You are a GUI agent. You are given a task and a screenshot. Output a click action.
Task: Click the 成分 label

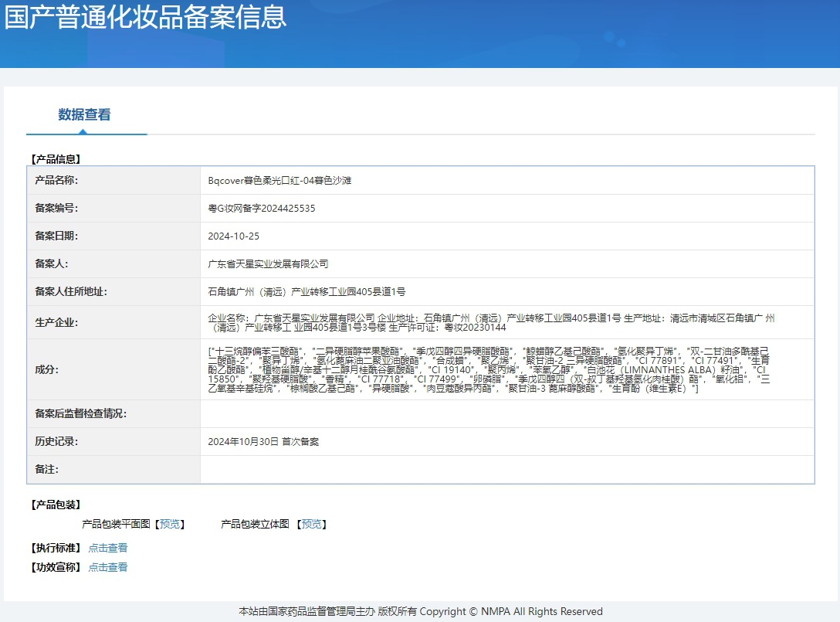tap(46, 370)
